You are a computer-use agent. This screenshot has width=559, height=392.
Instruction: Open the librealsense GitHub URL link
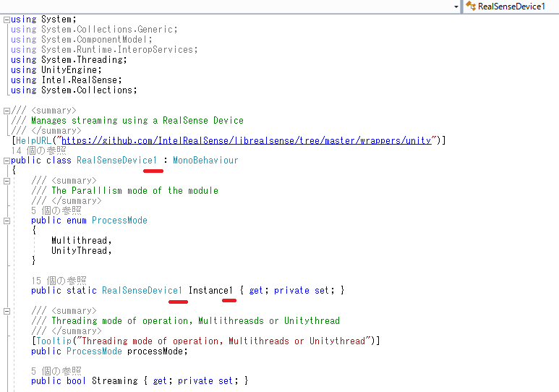click(x=246, y=140)
